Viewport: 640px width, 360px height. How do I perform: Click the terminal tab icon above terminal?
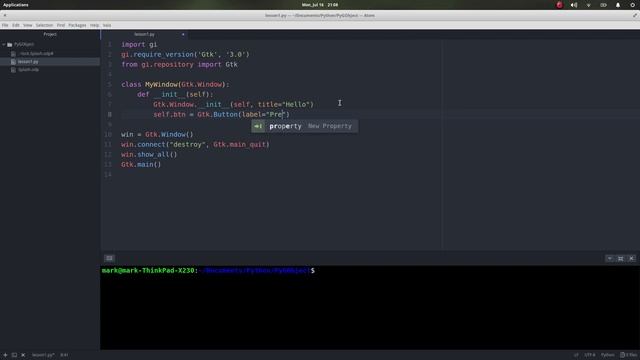tap(109, 258)
